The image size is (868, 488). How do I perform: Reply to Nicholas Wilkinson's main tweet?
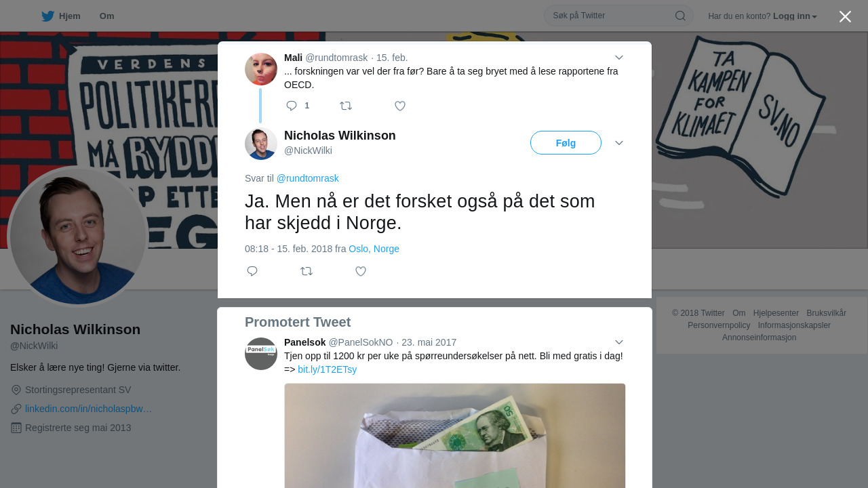coord(252,271)
